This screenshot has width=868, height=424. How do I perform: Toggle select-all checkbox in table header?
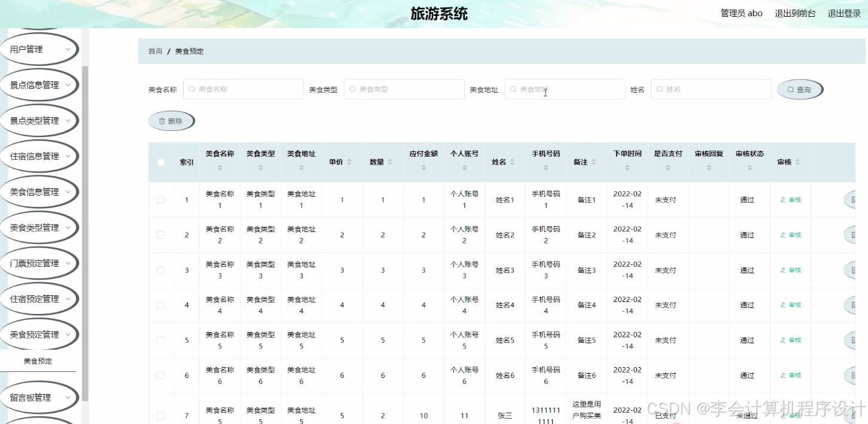click(x=161, y=162)
